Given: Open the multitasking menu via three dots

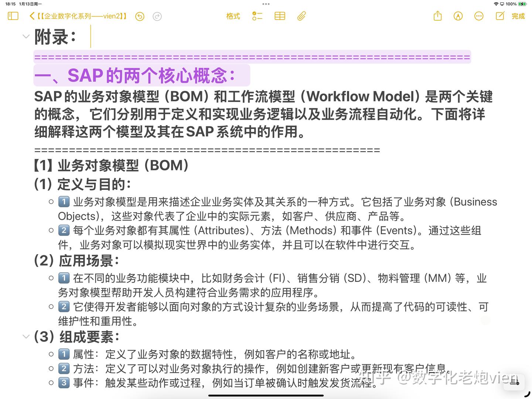Looking at the screenshot, I should (x=266, y=4).
